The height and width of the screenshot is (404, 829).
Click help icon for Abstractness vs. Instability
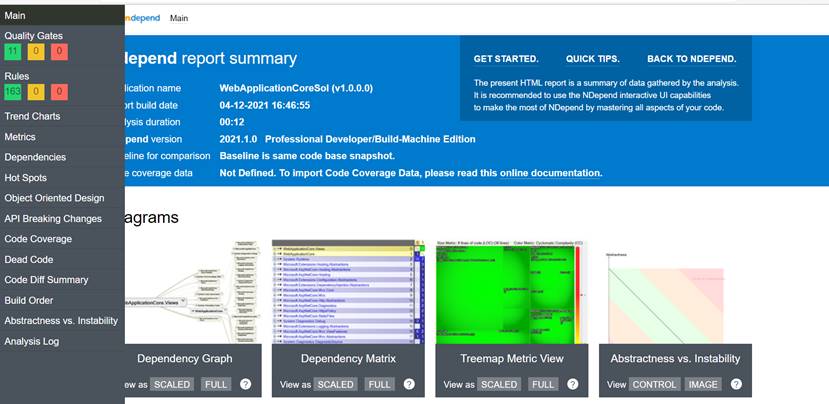point(736,384)
